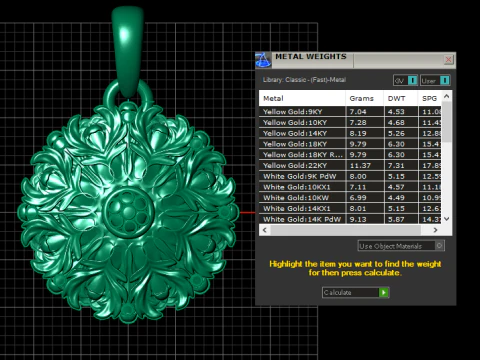Click the 11.37 grams value
Image resolution: width=480 pixels, height=360 pixels.
360,165
